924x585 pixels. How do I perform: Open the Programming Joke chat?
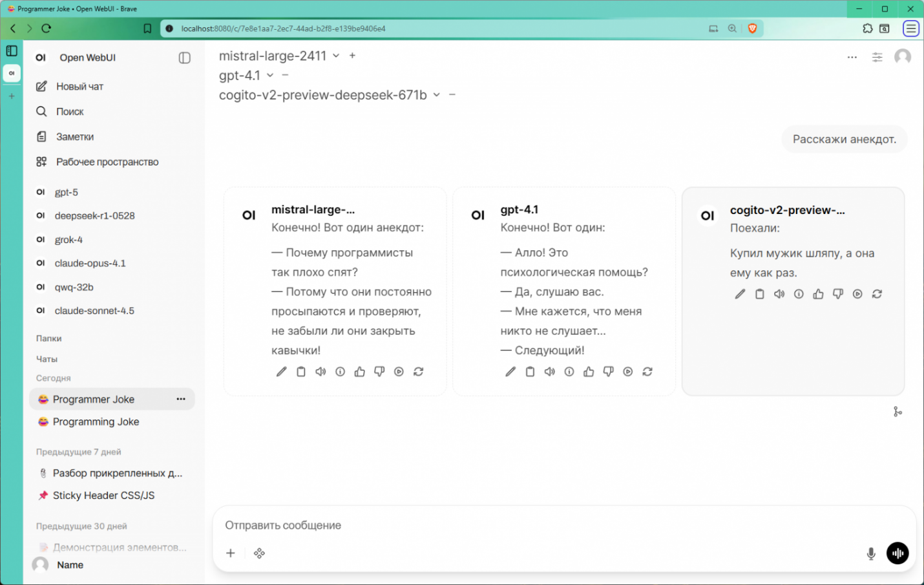click(x=96, y=422)
